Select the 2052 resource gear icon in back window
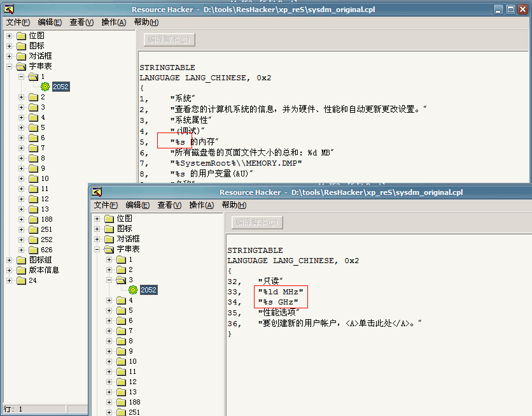 pos(45,87)
